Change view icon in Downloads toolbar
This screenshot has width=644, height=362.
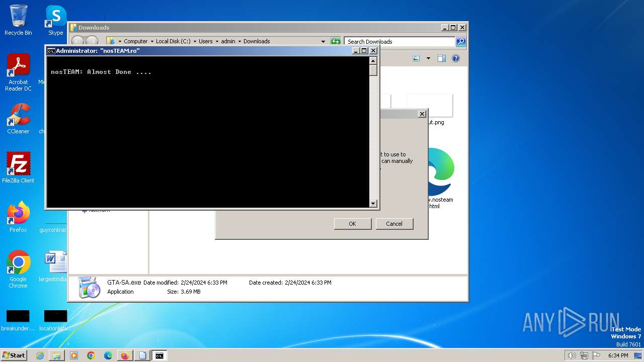pyautogui.click(x=416, y=58)
